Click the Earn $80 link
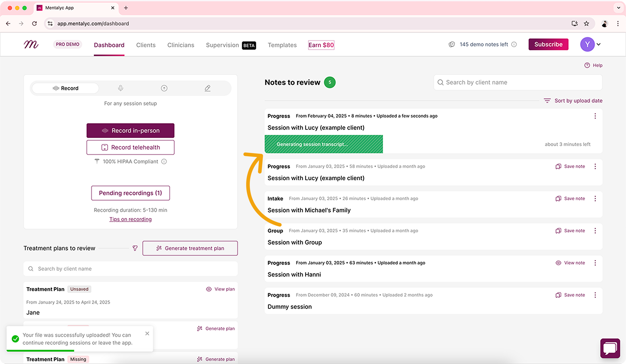Image resolution: width=626 pixels, height=364 pixels. [x=321, y=45]
